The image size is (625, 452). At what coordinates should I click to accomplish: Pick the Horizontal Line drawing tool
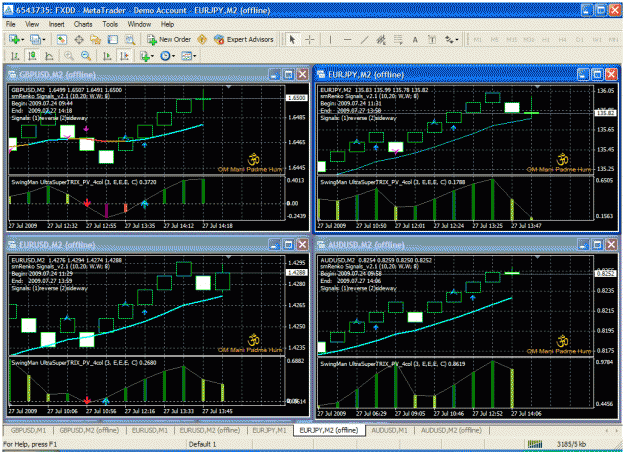pos(347,39)
